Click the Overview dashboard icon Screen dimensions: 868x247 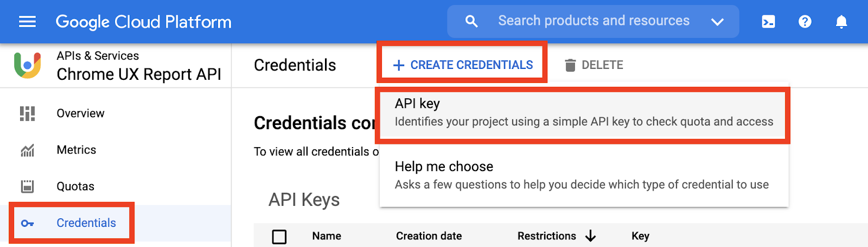[x=27, y=113]
